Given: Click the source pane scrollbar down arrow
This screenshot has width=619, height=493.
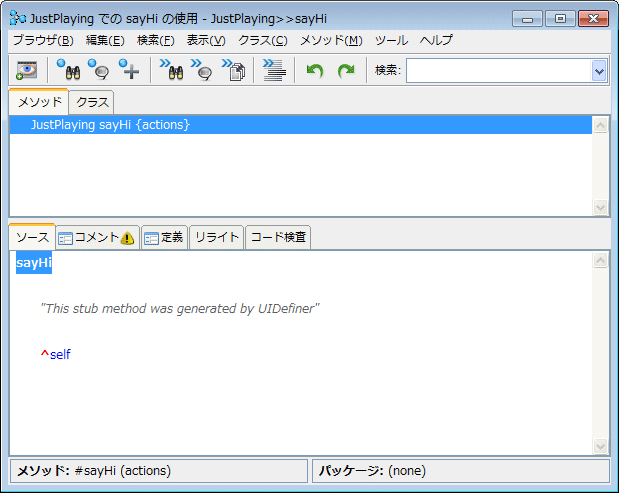Looking at the screenshot, I should 600,446.
